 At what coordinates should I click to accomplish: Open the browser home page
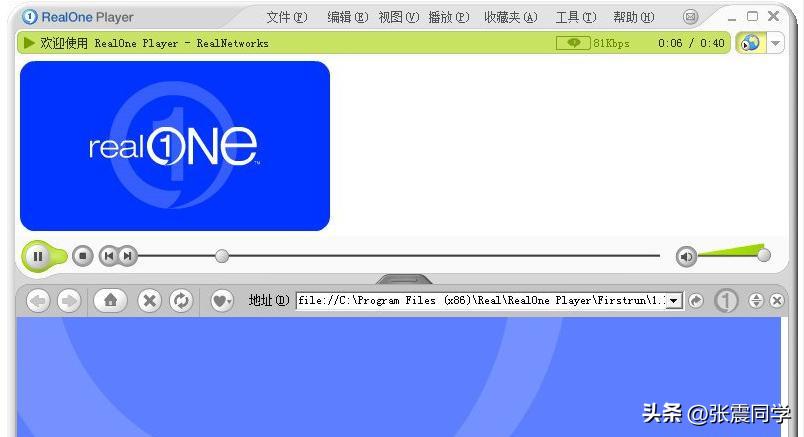(110, 301)
